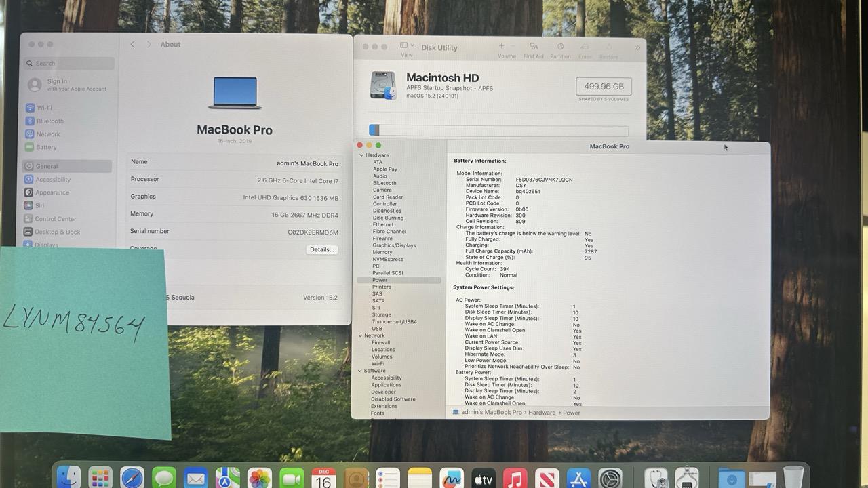The width and height of the screenshot is (868, 488).
Task: Open Reminders from the Dock
Action: (x=387, y=479)
